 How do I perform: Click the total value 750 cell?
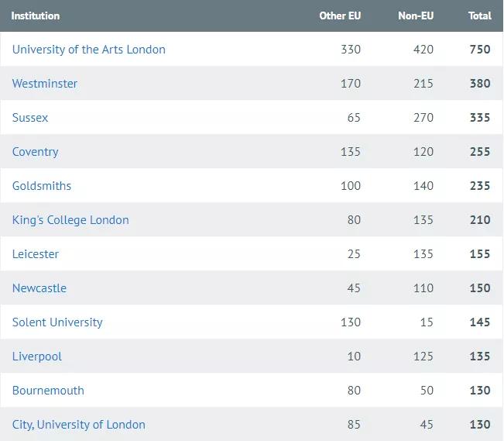[480, 50]
